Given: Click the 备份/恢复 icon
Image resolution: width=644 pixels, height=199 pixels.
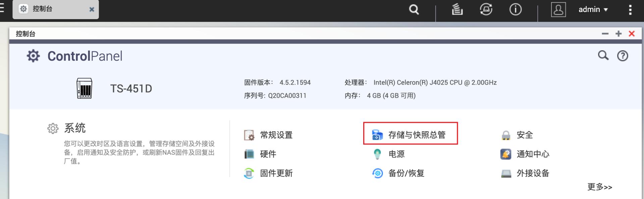Looking at the screenshot, I should (x=377, y=173).
